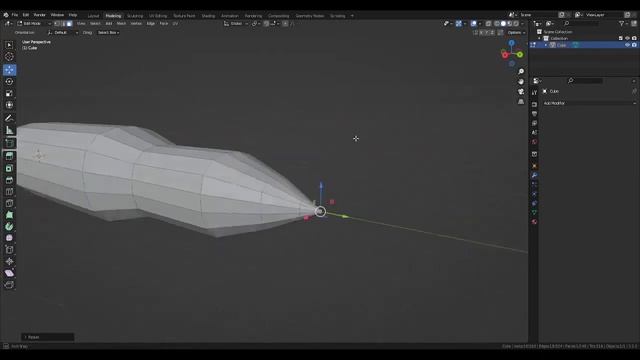This screenshot has height=360, width=640.
Task: Toggle Cube render camera icon
Action: pyautogui.click(x=634, y=45)
